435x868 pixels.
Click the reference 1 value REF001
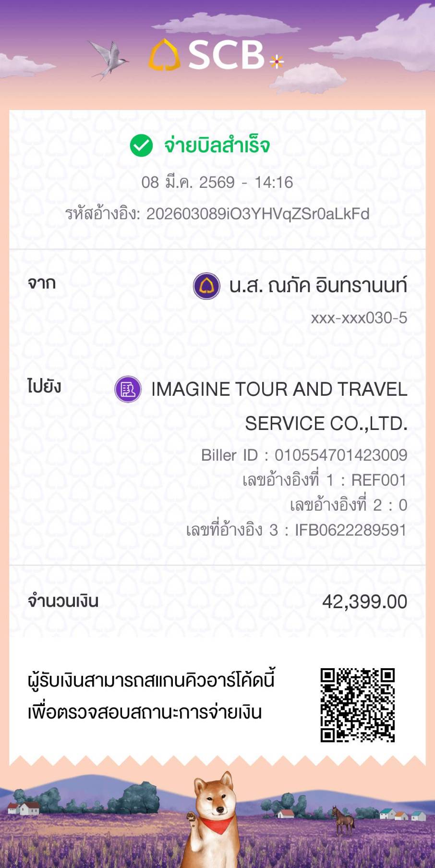pyautogui.click(x=379, y=480)
